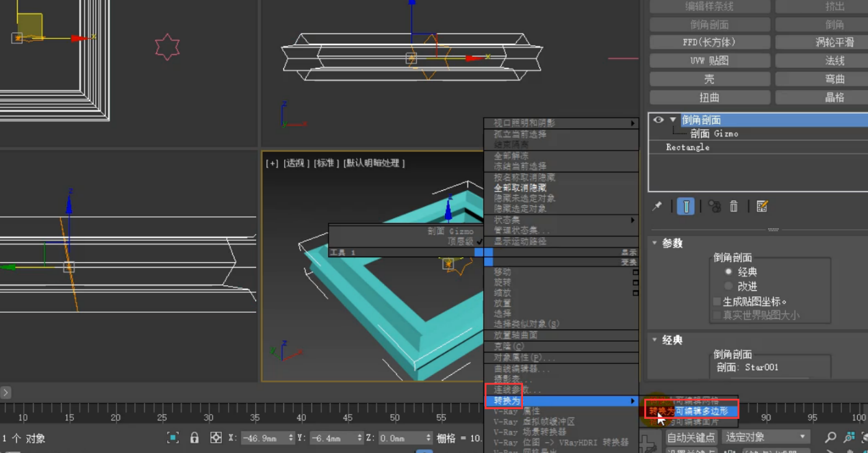The image size is (868, 453).
Task: Click absolute transform mode icon
Action: point(216,437)
